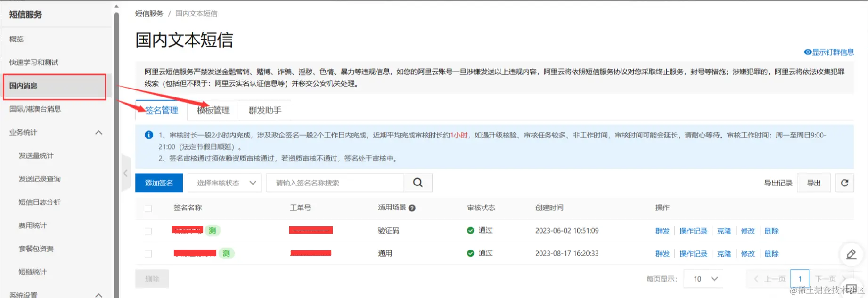
Task: Click the 下一页 pagination button
Action: click(831, 279)
